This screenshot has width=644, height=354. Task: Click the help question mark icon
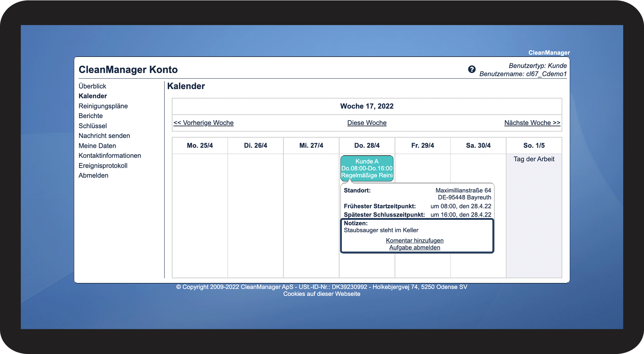click(x=472, y=69)
